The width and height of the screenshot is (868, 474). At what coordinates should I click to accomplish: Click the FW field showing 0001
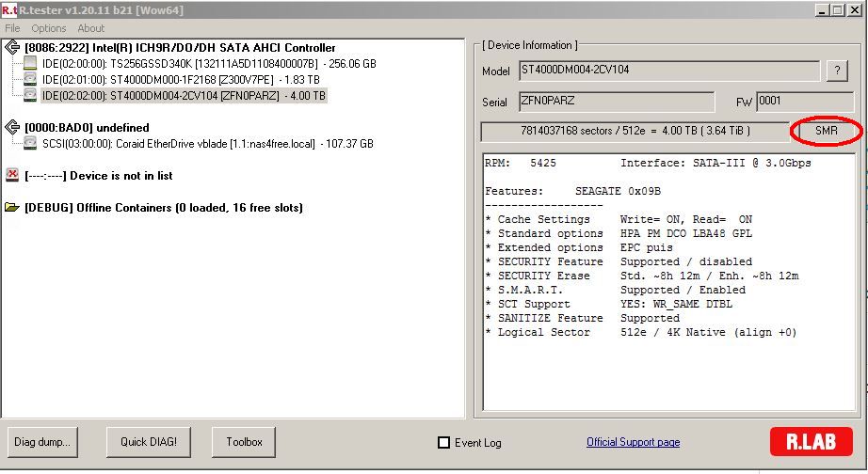[x=804, y=102]
